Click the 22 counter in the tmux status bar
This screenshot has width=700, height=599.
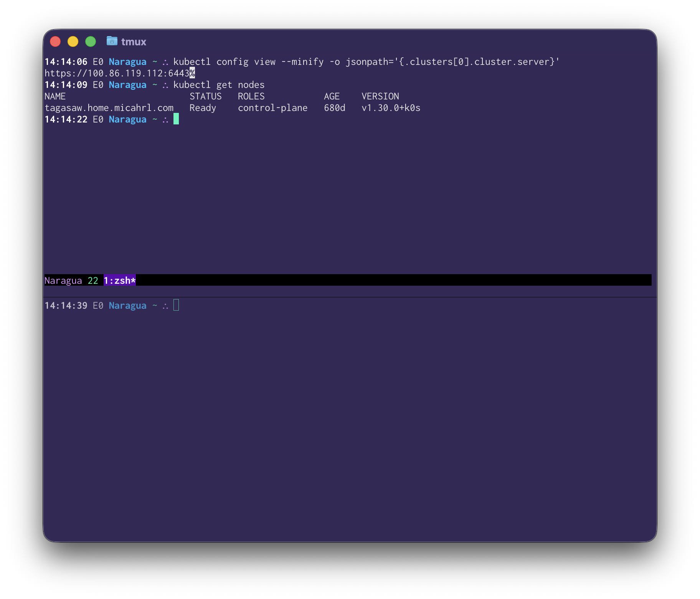(x=93, y=280)
